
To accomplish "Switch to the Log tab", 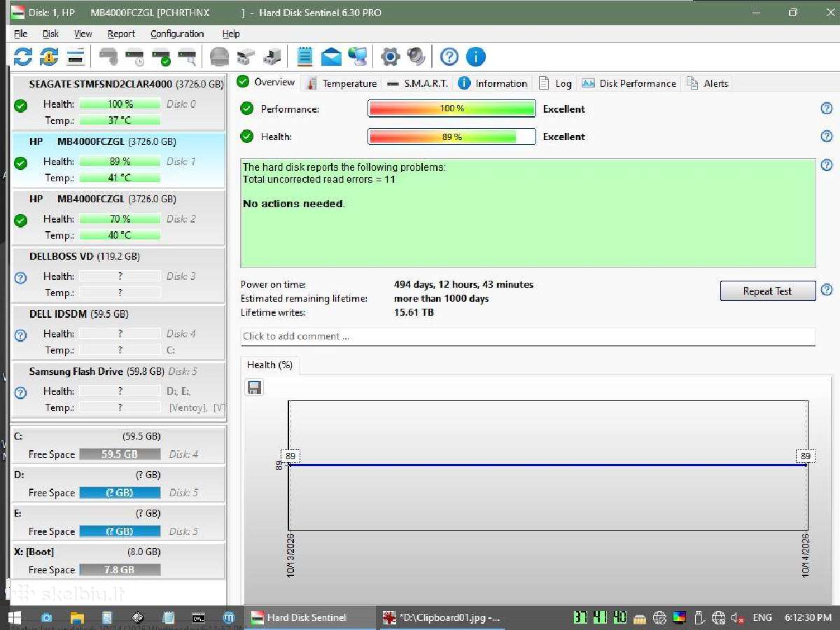I will pos(556,83).
